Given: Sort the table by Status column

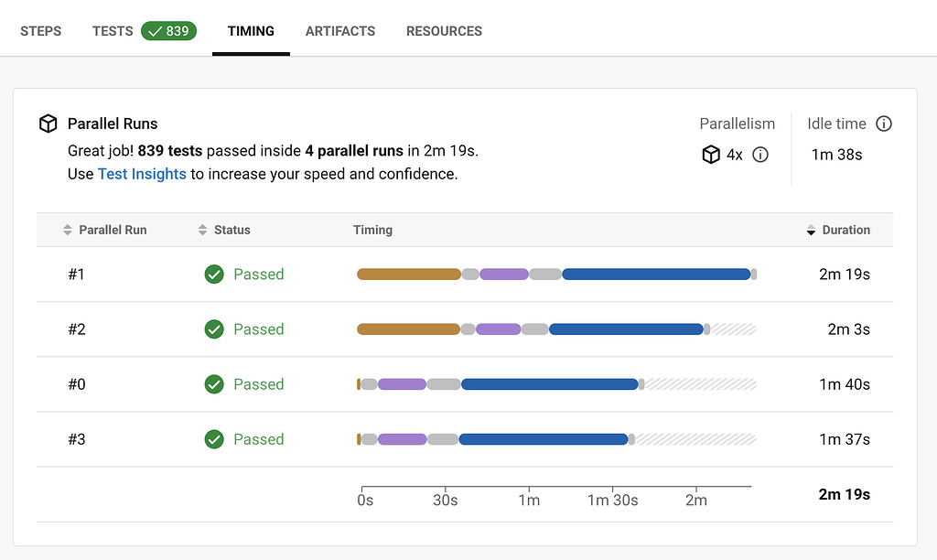Looking at the screenshot, I should (224, 230).
